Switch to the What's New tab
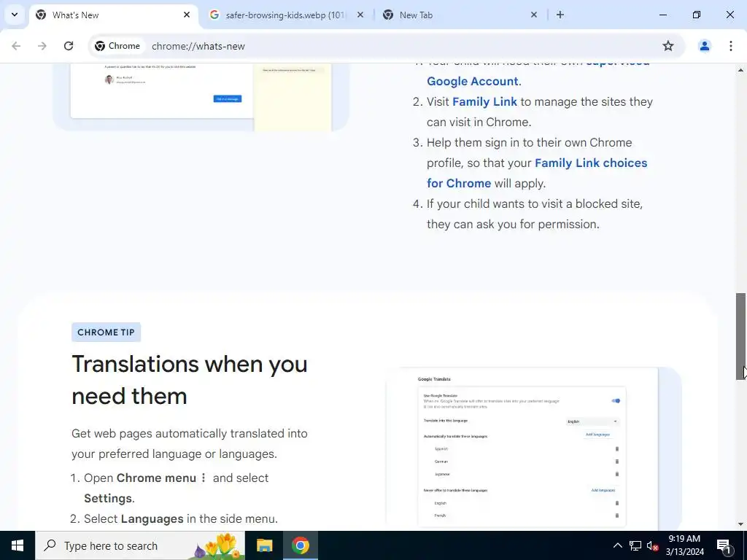This screenshot has height=560, width=747. tap(113, 15)
